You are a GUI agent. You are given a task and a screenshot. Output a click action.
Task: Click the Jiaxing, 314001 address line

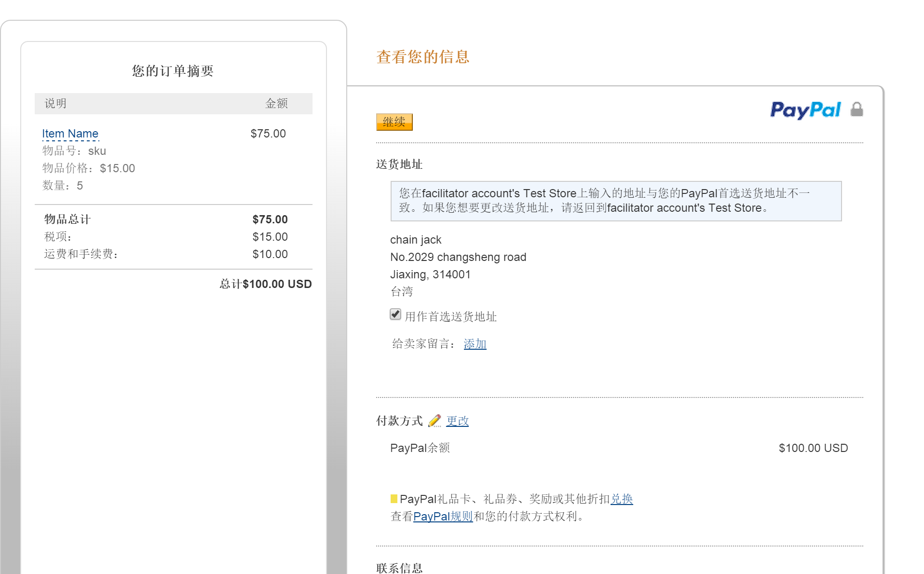point(430,274)
